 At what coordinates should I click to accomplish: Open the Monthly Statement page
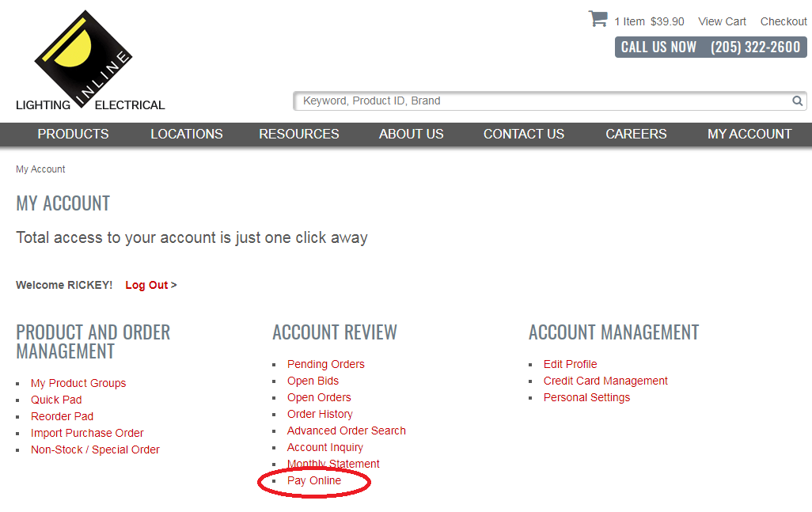[x=333, y=464]
